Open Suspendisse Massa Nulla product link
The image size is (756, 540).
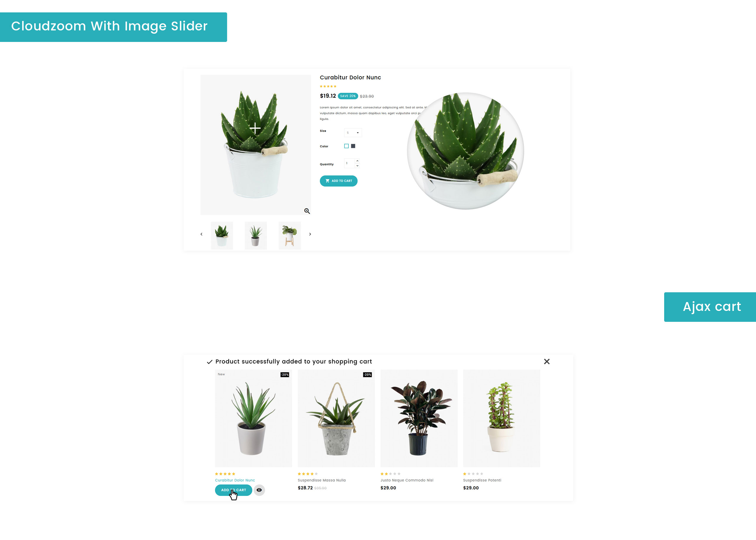(322, 480)
